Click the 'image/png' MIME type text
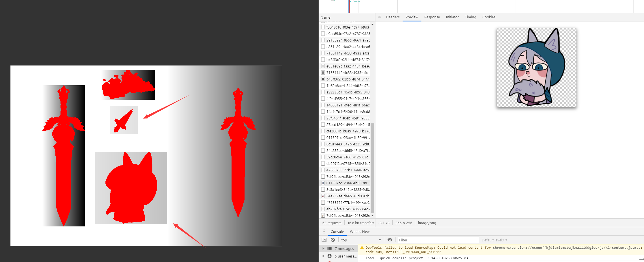 point(427,223)
